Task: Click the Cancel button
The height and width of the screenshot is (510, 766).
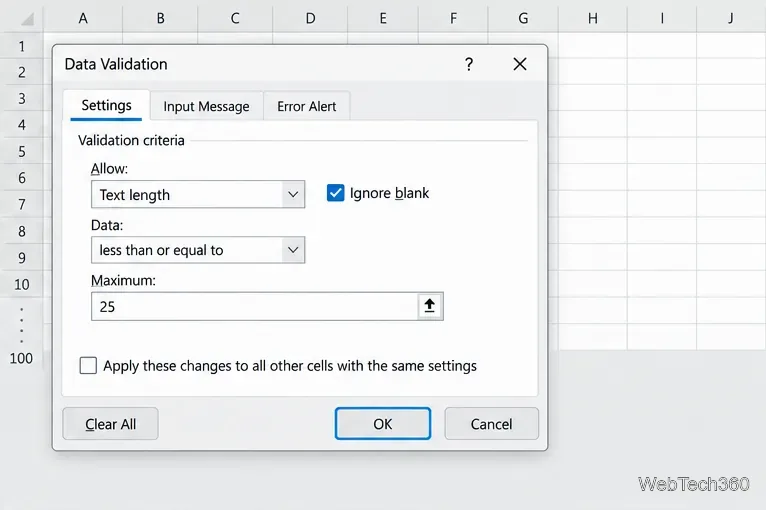Action: (491, 424)
